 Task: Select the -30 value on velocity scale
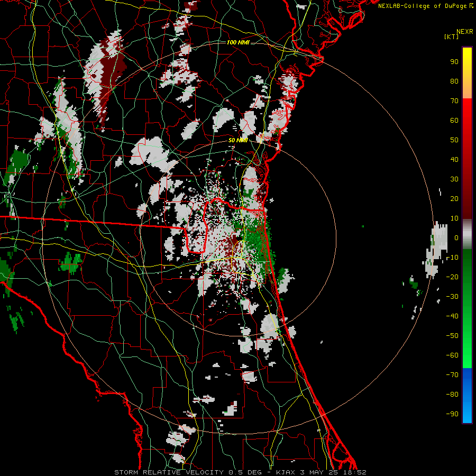(452, 297)
